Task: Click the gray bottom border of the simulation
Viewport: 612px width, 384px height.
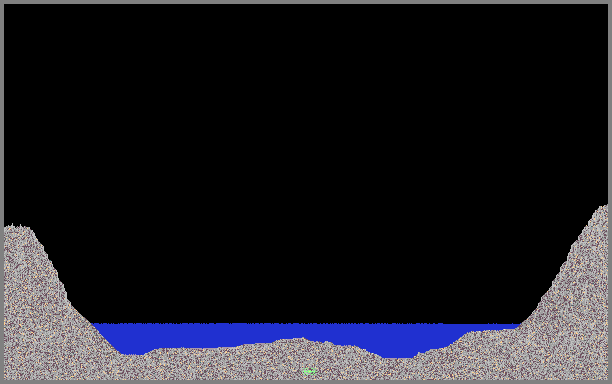Action: point(306,382)
